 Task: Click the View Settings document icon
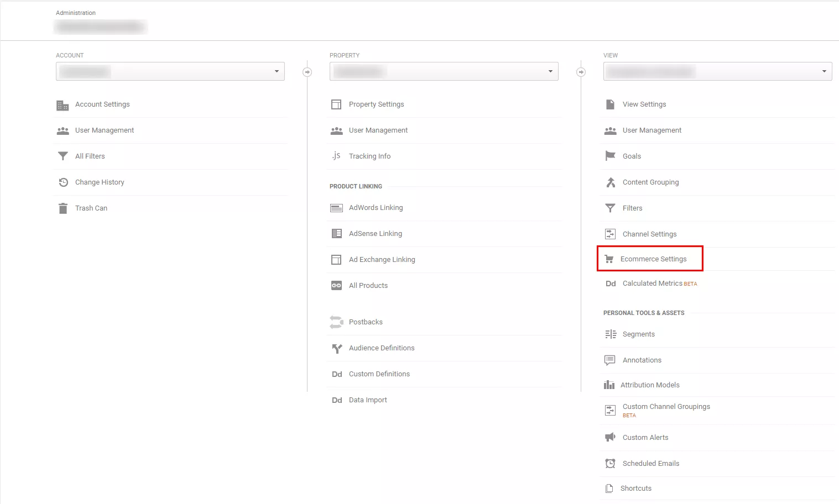[610, 104]
